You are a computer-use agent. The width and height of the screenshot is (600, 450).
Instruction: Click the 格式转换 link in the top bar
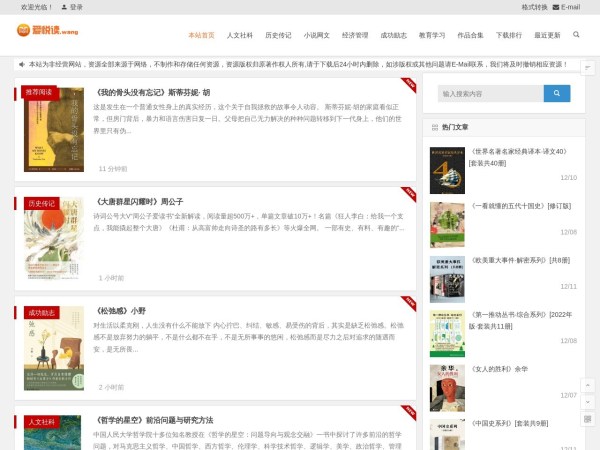click(534, 7)
